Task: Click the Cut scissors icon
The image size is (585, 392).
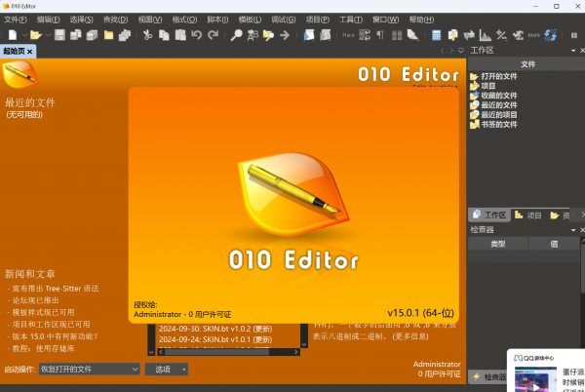Action: (x=147, y=35)
